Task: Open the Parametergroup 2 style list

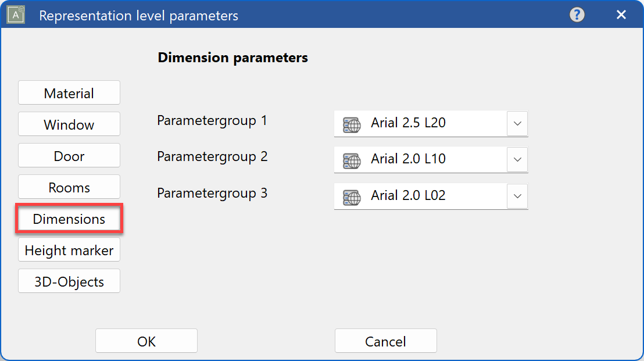Action: pyautogui.click(x=517, y=160)
